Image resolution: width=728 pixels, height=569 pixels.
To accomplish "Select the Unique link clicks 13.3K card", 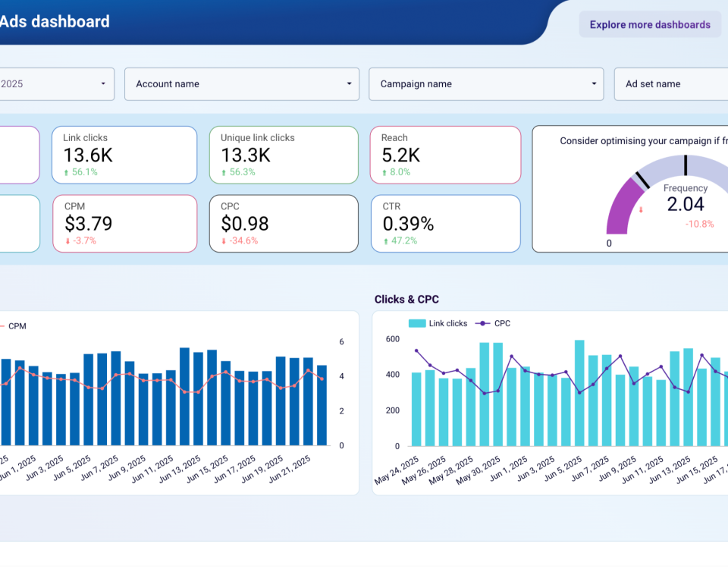I will [284, 155].
